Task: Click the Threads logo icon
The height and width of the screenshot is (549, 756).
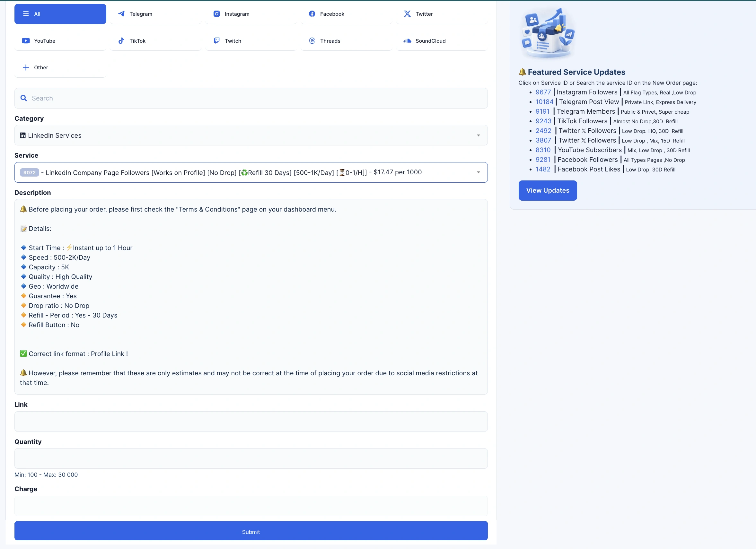Action: tap(312, 41)
